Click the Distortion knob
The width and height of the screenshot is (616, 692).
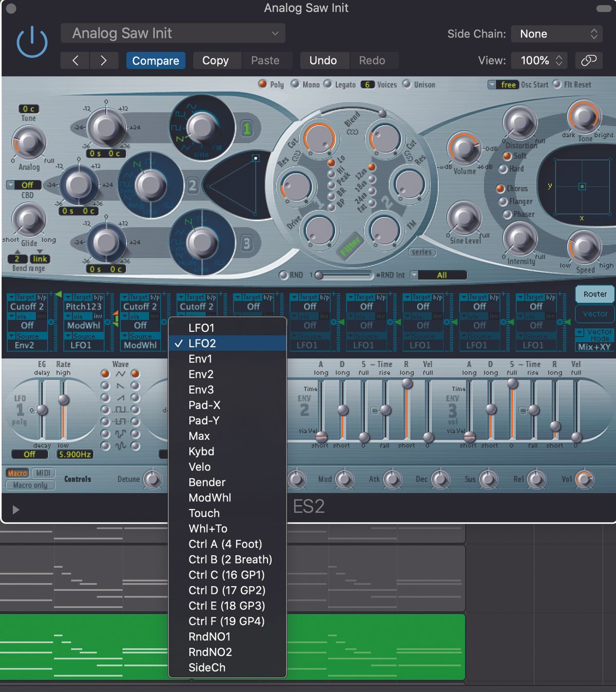pos(520,123)
